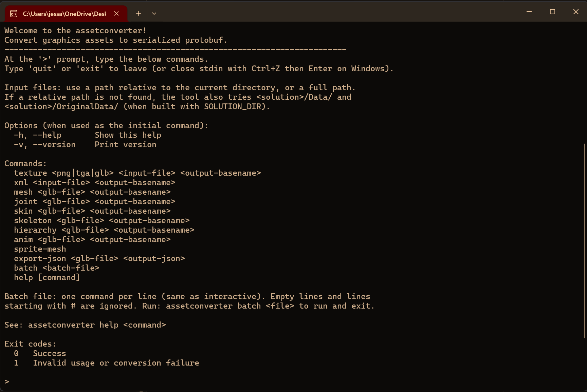Click the 'sprite-mesh' command text
587x392 pixels.
click(x=40, y=249)
